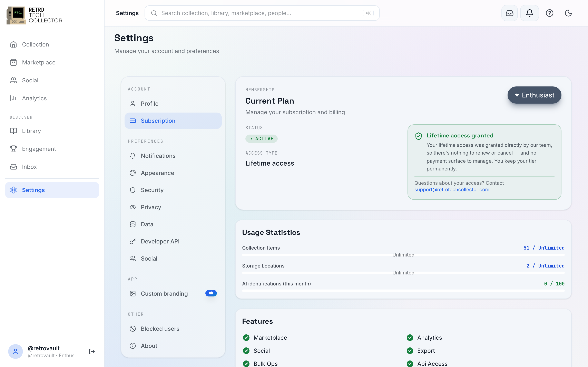
Task: Click the help question mark icon
Action: pyautogui.click(x=549, y=13)
